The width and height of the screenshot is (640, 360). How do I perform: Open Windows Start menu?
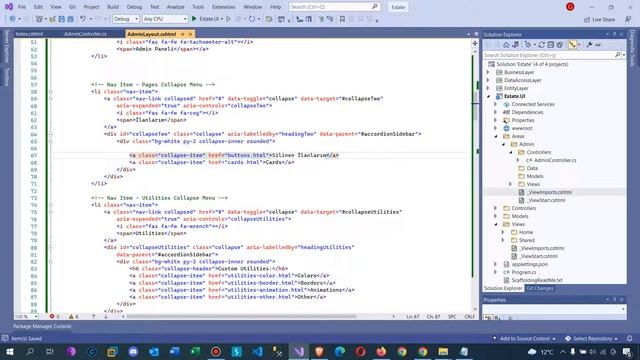click(x=9, y=351)
